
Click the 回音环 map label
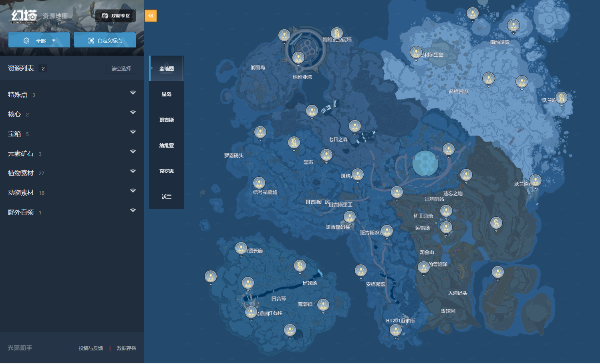279,299
